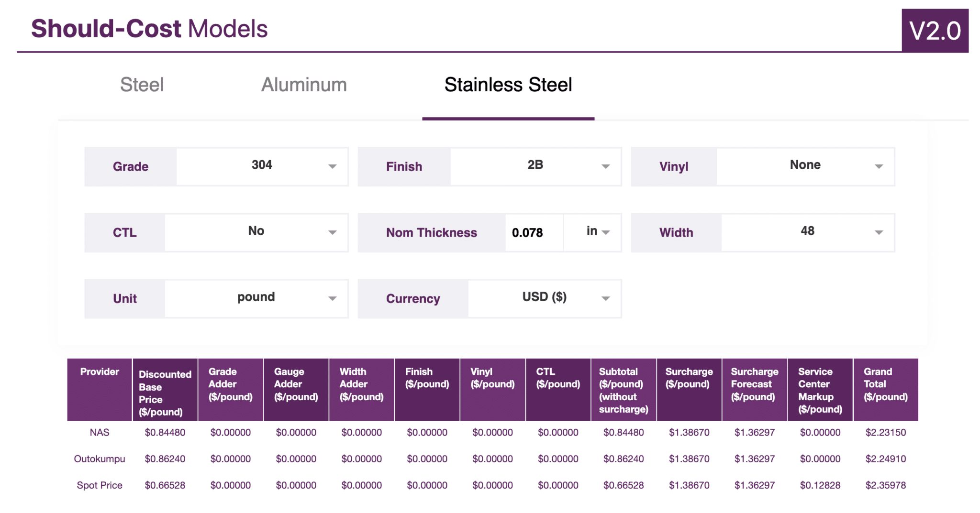Click the NAS provider row
Viewport: 980px width, 513px height.
pos(100,432)
